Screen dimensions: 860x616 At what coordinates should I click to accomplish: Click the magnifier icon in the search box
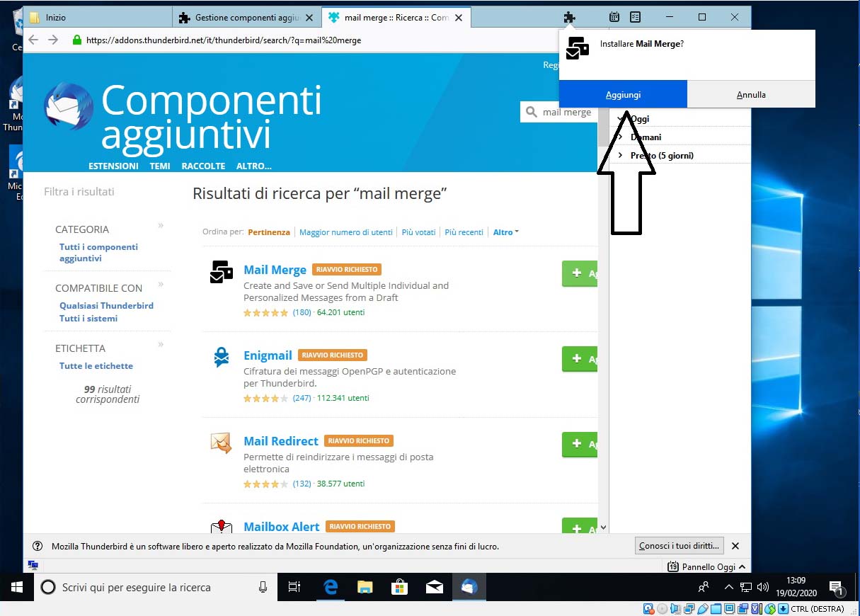click(532, 112)
